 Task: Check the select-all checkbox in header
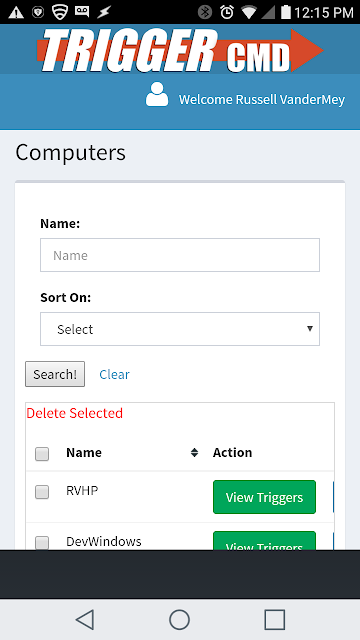click(x=42, y=454)
